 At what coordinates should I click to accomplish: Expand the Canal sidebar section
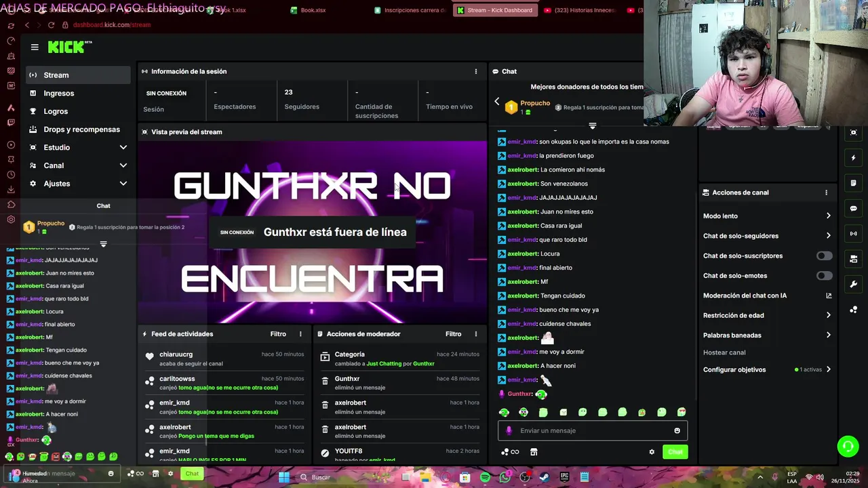coord(78,165)
